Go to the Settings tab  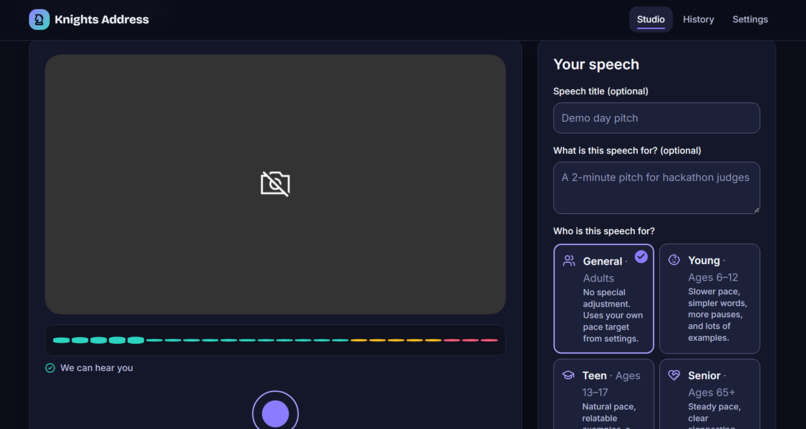tap(750, 20)
